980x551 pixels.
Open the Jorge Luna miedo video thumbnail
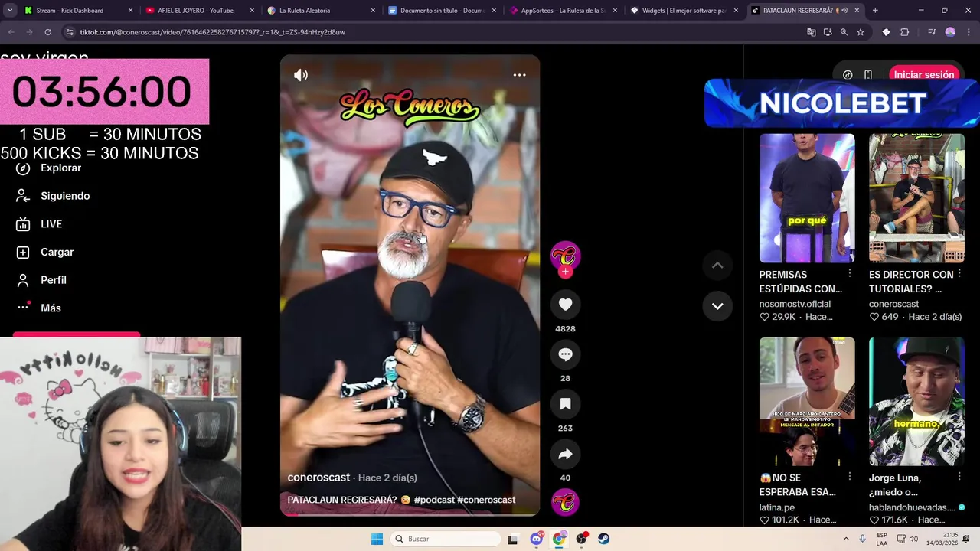916,402
